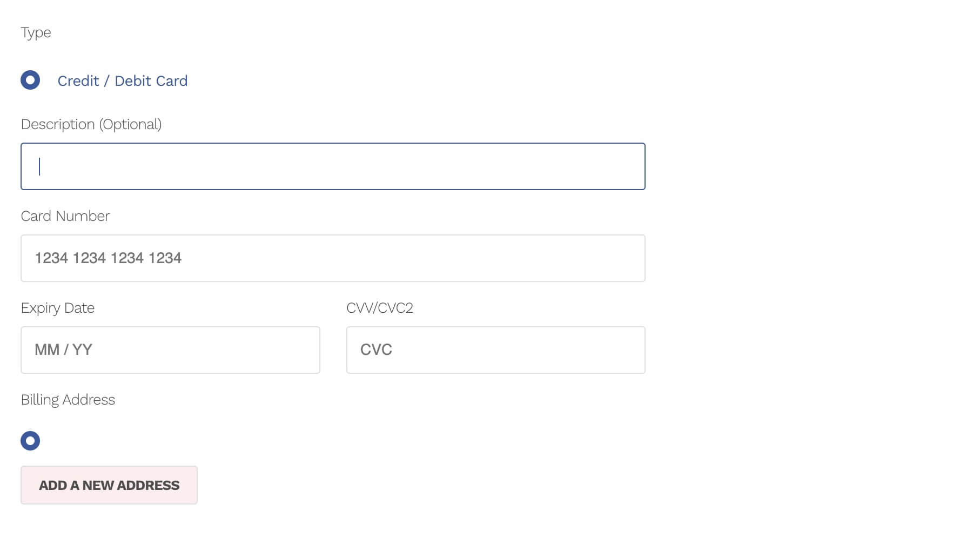Click into the Card Number input box
Screen dimensions: 980x538
pos(333,258)
